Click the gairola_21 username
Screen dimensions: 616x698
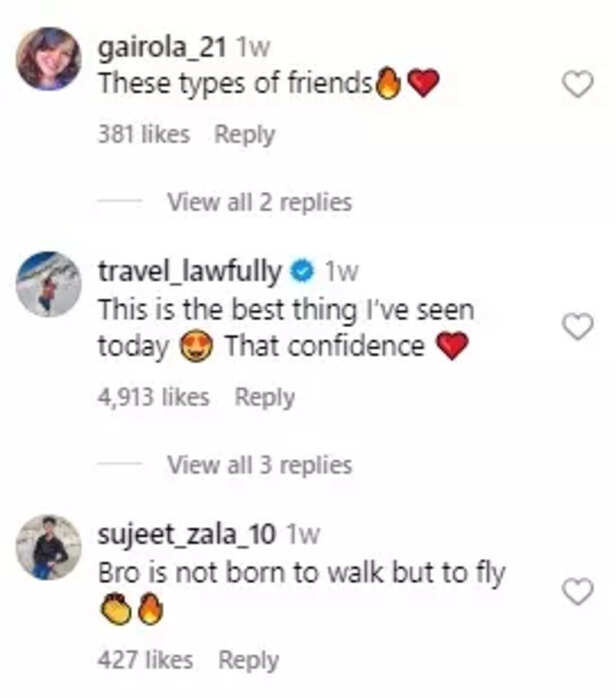163,46
